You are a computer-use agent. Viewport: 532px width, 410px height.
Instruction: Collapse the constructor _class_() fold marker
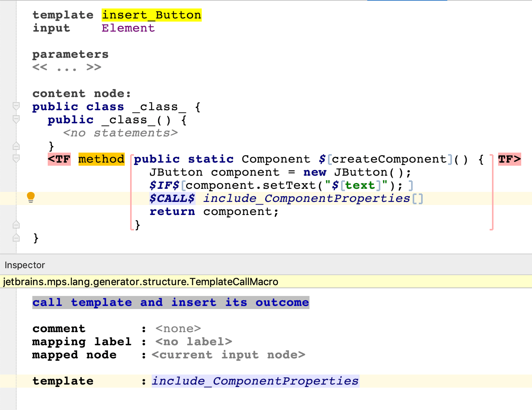(x=16, y=119)
